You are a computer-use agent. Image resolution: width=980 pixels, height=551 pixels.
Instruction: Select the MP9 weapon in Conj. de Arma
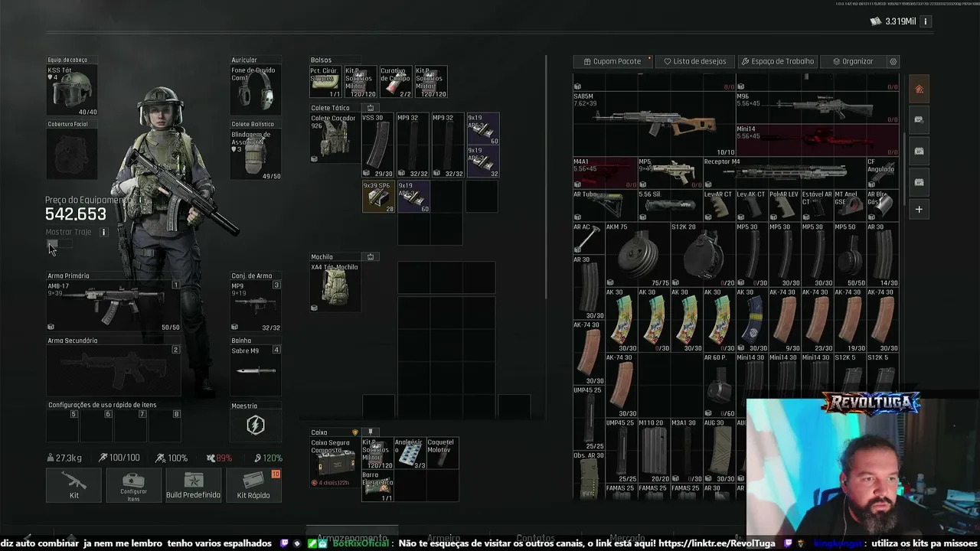pos(256,306)
